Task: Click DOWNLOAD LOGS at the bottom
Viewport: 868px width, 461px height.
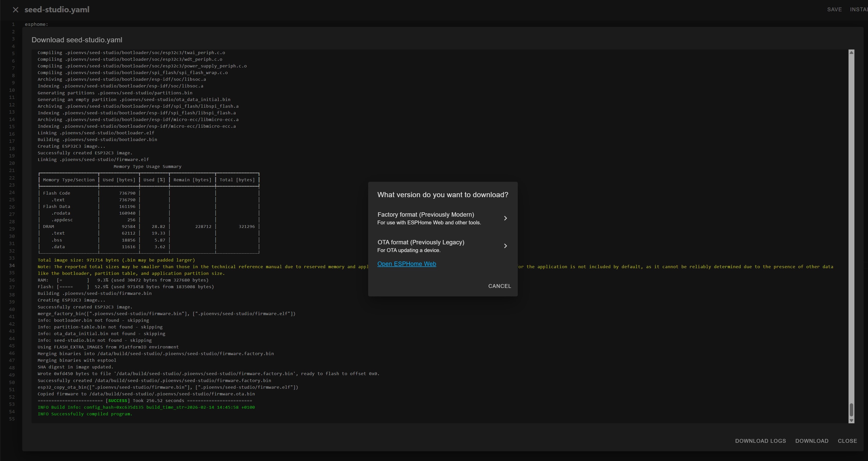Action: (760, 441)
